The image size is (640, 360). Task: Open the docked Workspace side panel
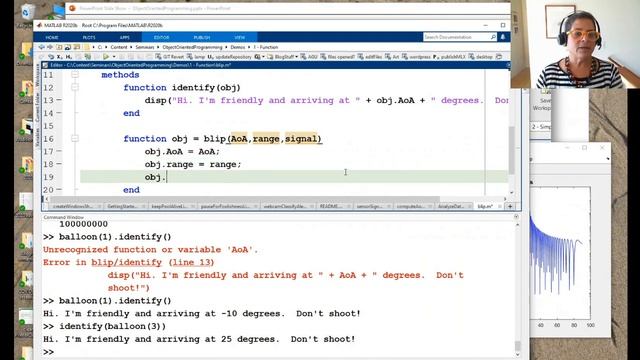point(38,76)
